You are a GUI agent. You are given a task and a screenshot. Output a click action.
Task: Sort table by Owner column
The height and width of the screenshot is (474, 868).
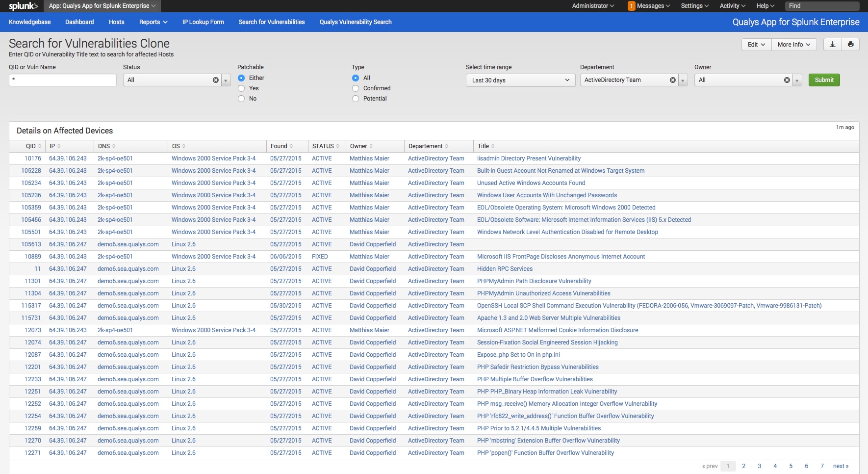[361, 146]
